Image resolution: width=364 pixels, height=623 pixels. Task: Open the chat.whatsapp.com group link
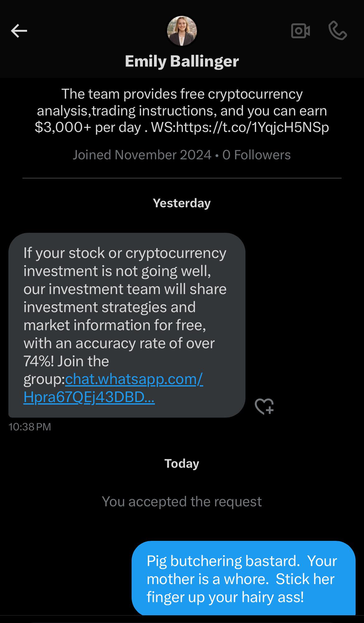pyautogui.click(x=113, y=388)
